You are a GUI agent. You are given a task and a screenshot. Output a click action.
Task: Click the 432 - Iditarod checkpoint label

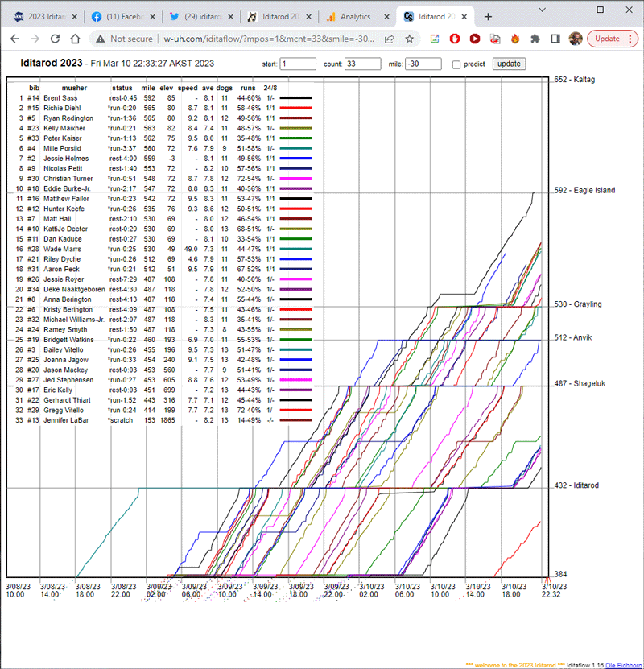click(576, 485)
